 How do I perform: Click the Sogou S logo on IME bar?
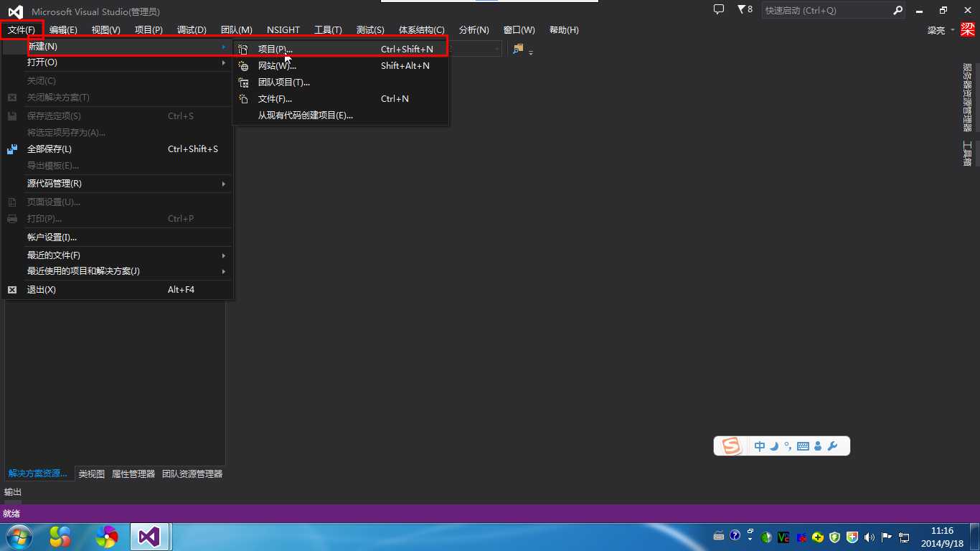pos(731,446)
